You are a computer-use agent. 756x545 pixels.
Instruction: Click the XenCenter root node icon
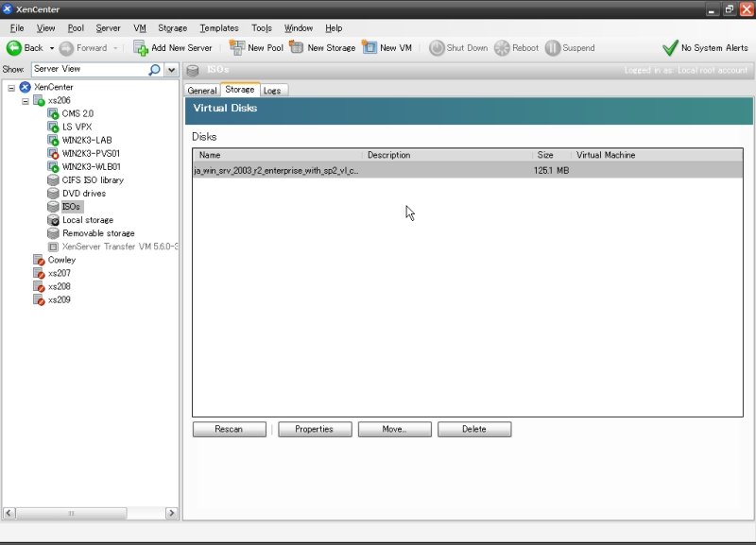(26, 87)
